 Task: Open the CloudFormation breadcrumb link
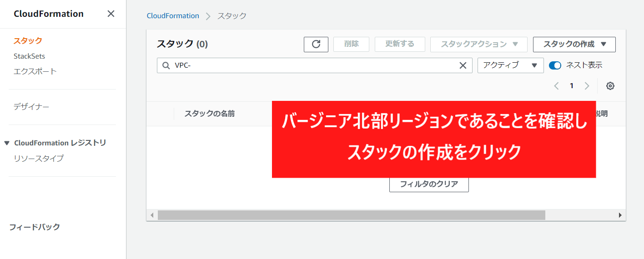tap(173, 16)
